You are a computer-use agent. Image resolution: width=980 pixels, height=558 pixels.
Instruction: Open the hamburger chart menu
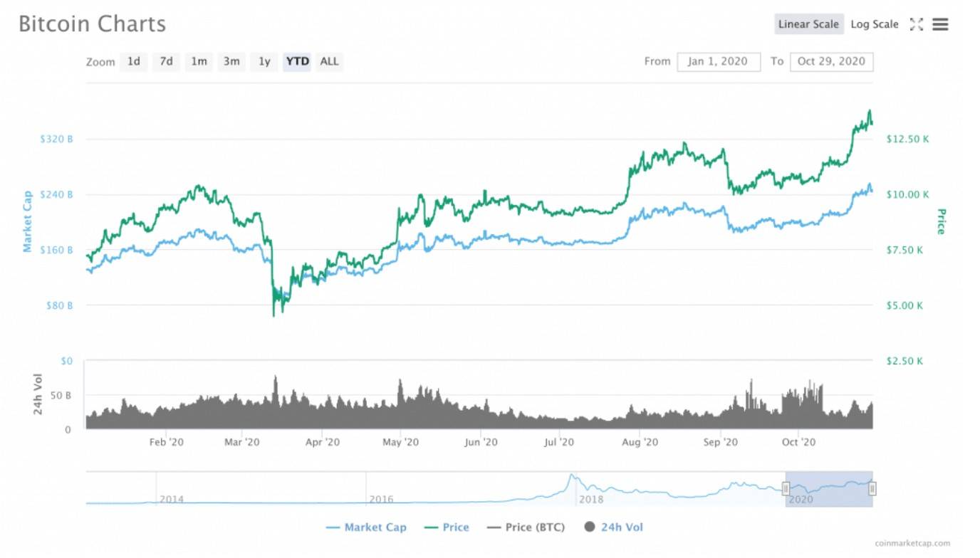point(940,24)
